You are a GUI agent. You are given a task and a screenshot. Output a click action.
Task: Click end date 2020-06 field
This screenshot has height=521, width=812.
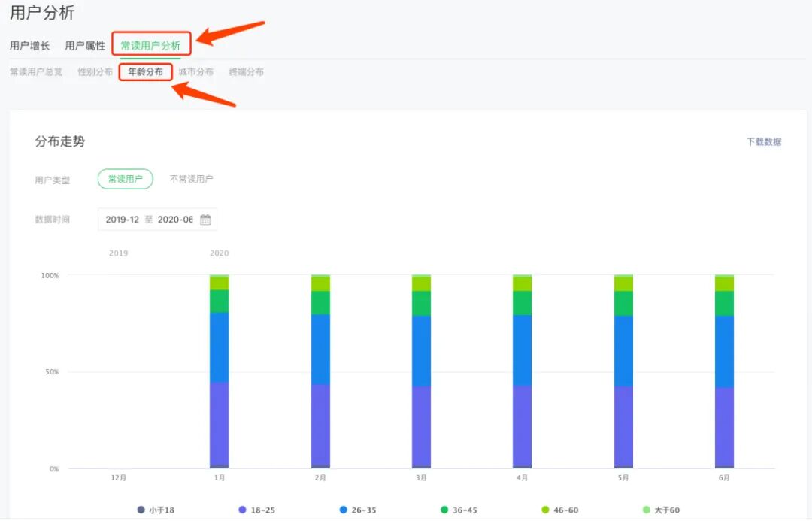coord(175,220)
